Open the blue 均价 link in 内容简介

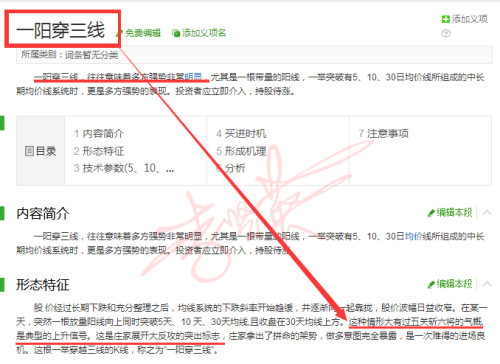tap(414, 236)
